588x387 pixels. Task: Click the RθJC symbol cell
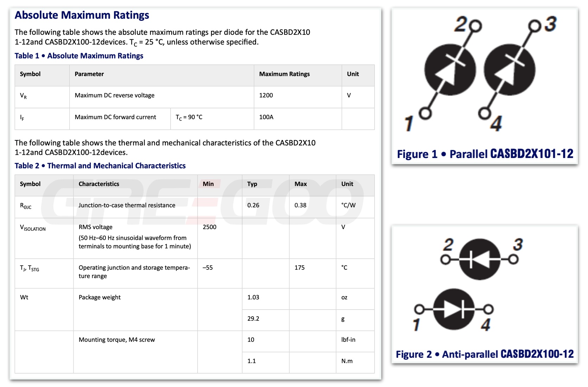click(44, 207)
